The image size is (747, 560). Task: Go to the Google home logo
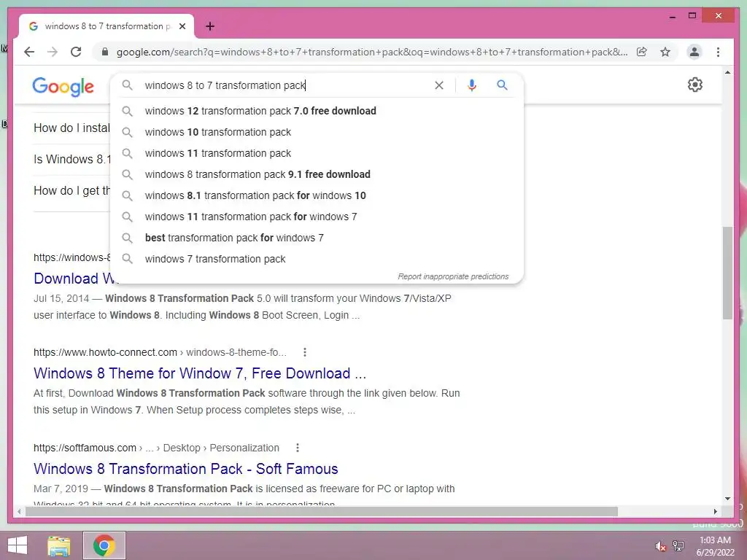coord(63,87)
